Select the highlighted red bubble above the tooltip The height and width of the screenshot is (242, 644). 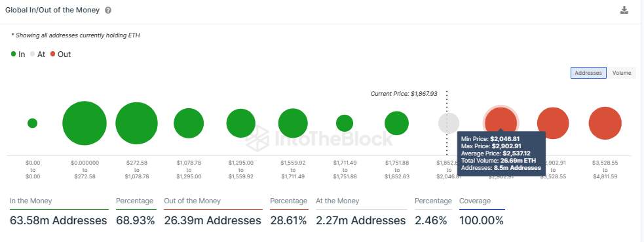(x=501, y=119)
